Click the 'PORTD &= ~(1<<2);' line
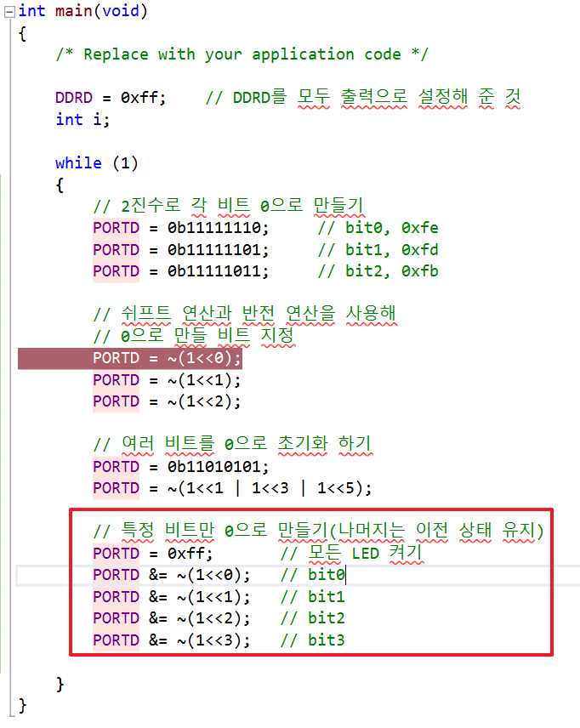 (171, 618)
